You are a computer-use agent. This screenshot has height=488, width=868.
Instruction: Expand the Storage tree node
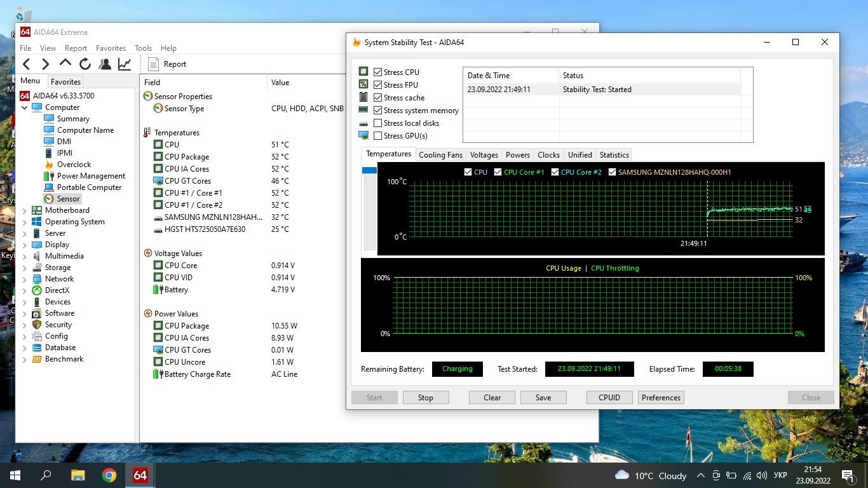click(25, 268)
